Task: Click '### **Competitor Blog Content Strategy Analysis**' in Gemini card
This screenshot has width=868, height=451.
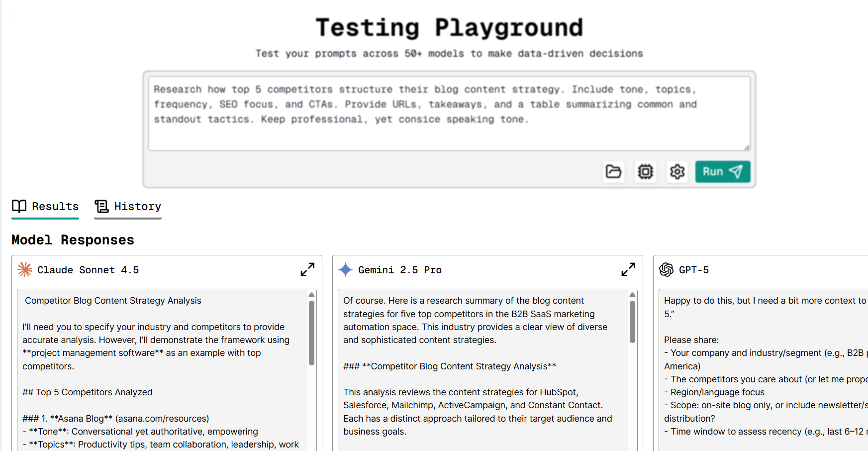Action: tap(450, 366)
